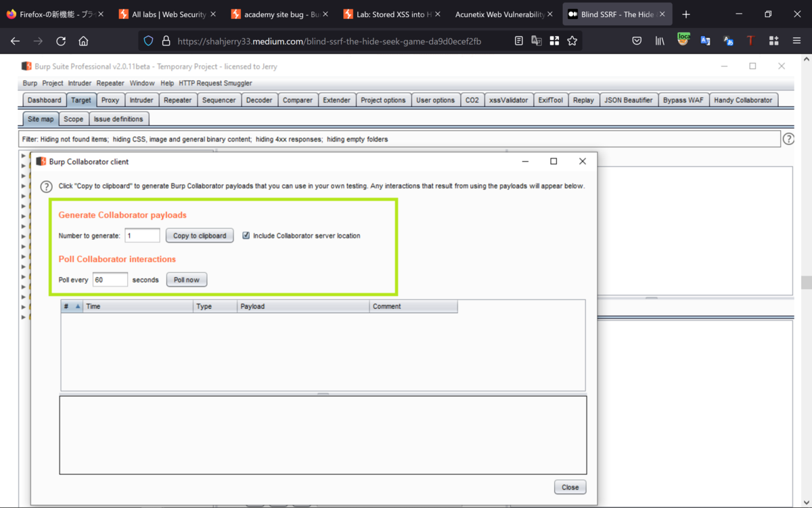Click the translate page icon in address bar

pos(537,41)
